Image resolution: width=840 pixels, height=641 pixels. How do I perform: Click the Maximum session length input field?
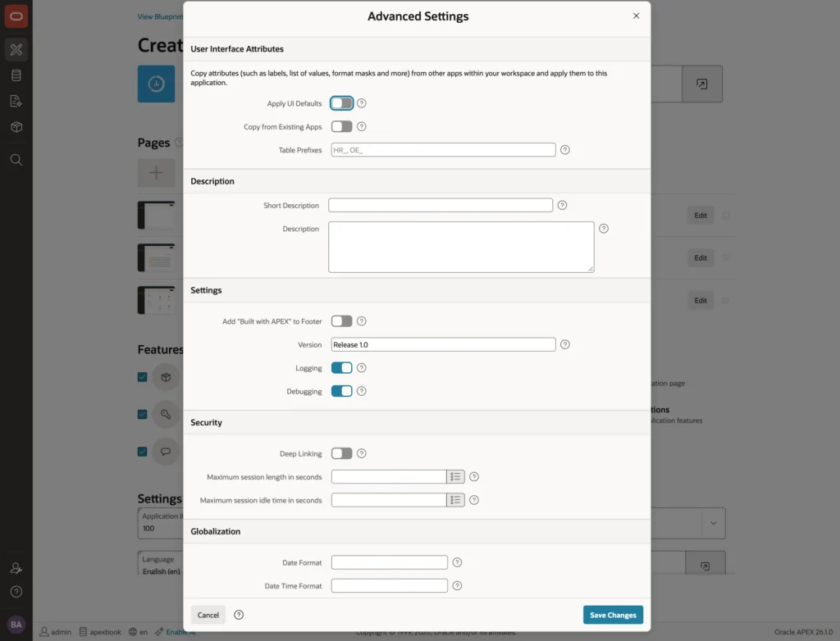pos(389,476)
